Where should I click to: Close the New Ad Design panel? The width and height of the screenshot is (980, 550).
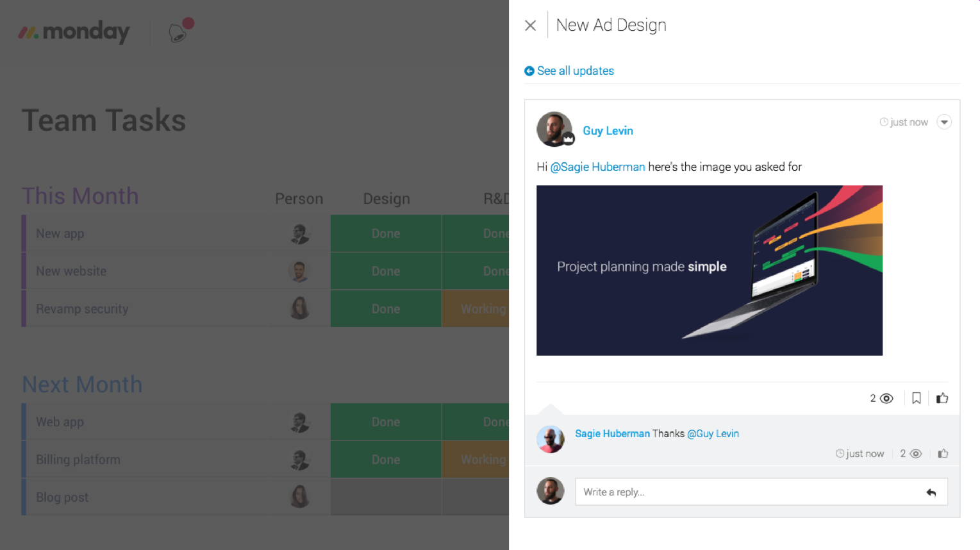[x=530, y=26]
